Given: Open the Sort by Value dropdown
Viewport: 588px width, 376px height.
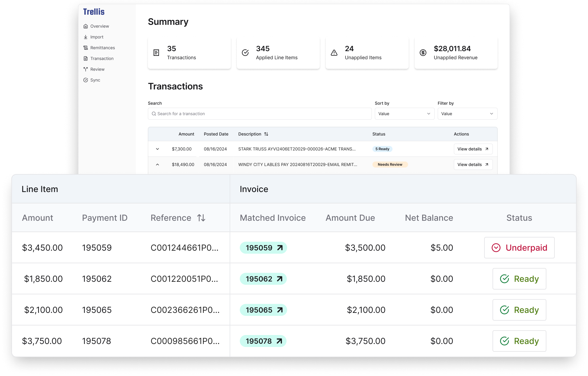Looking at the screenshot, I should click(x=404, y=114).
